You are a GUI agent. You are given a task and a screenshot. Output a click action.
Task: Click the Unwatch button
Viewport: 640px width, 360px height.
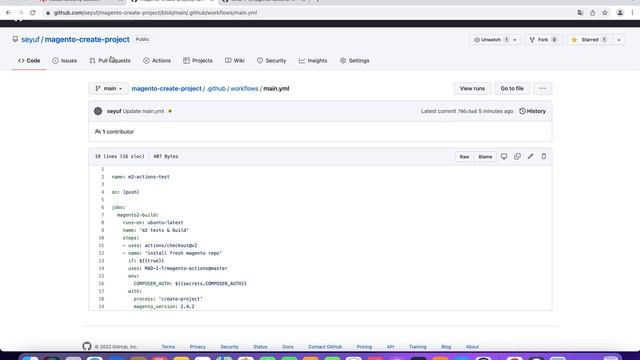pyautogui.click(x=491, y=40)
